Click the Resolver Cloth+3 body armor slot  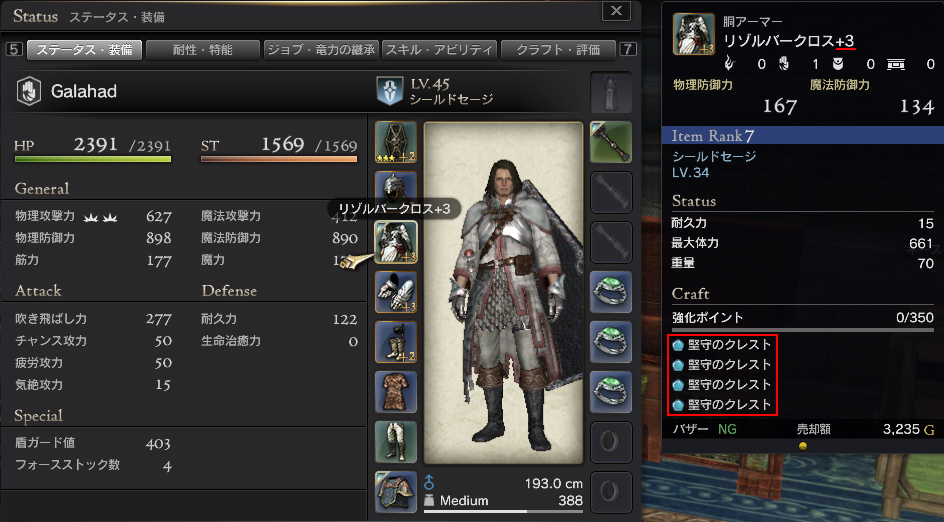pos(396,242)
